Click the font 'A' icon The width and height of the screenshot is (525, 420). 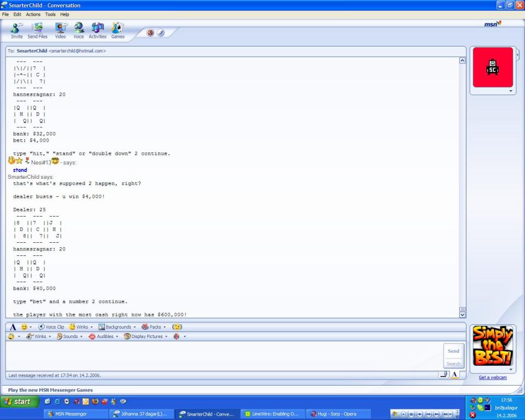tap(13, 327)
